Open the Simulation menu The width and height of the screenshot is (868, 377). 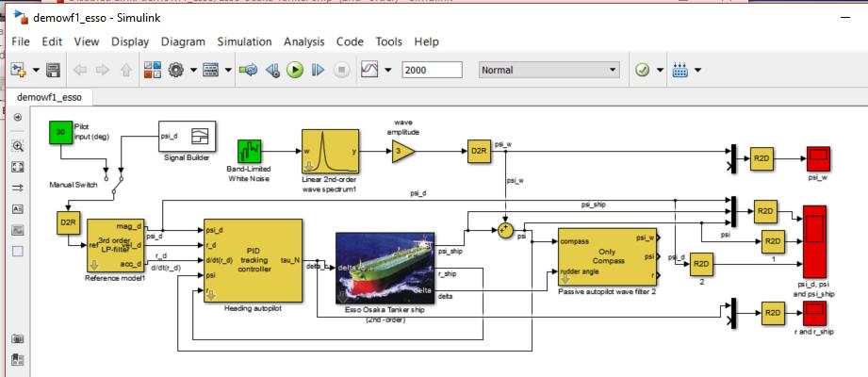pos(244,41)
